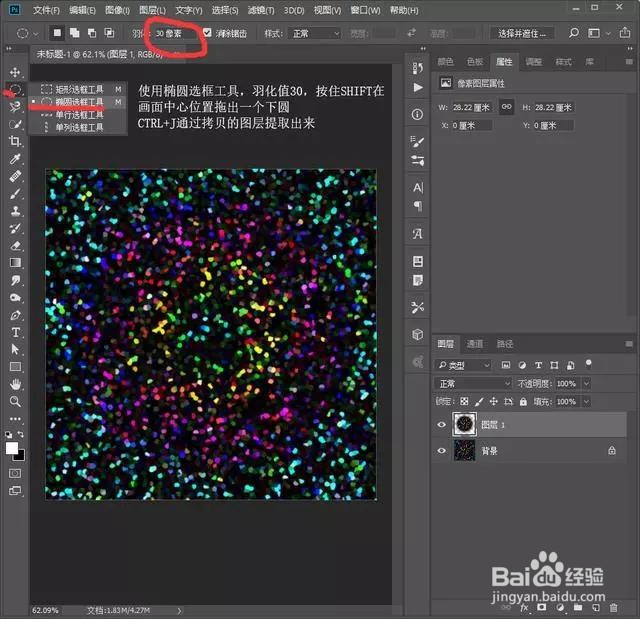Select the Dodge tool
Viewport: 640px width, 619px height.
pos(15,297)
